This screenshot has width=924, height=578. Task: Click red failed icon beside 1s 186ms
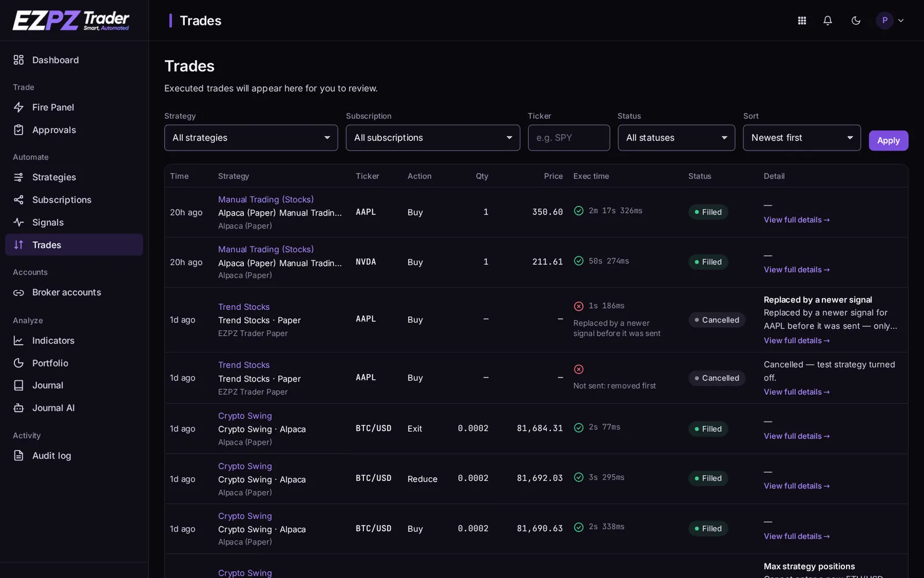click(x=579, y=306)
